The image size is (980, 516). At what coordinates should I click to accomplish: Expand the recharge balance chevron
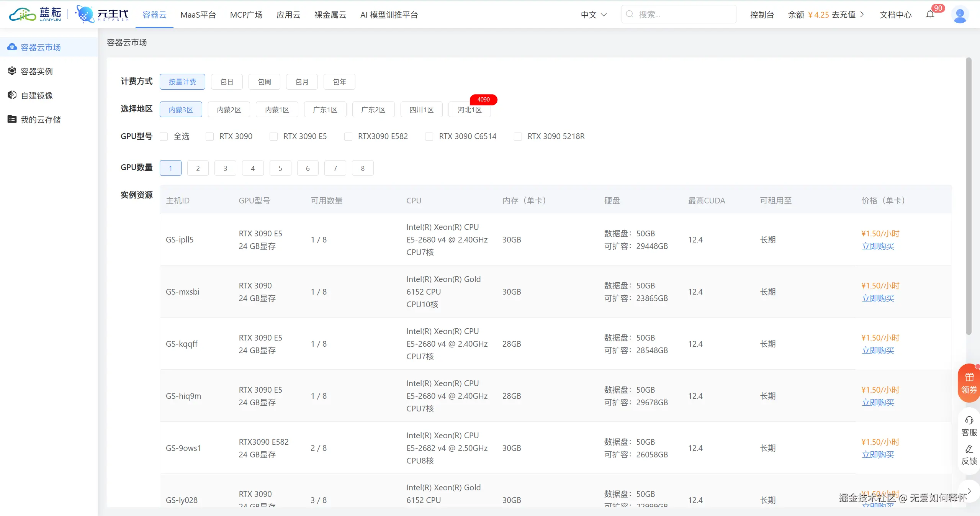[x=862, y=15]
